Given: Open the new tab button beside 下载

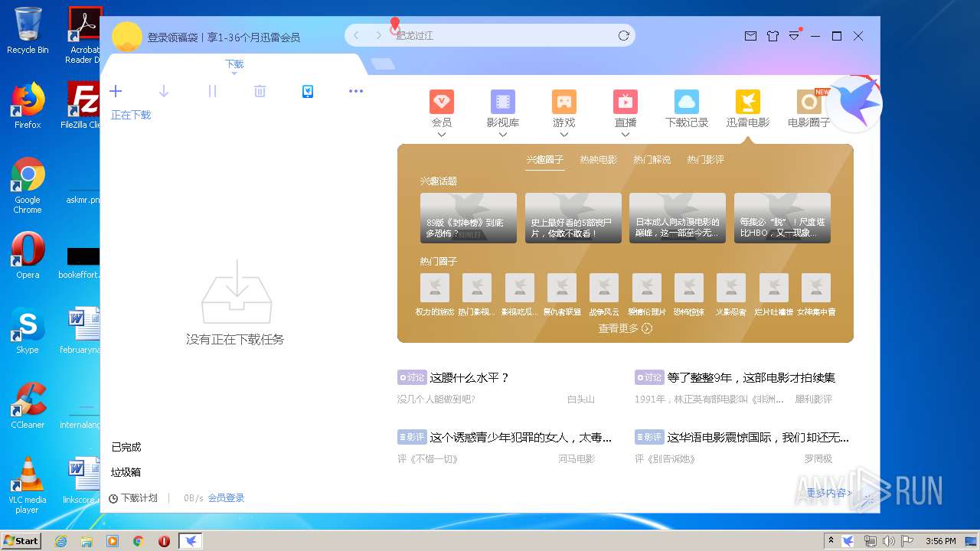Looking at the screenshot, I should [x=384, y=64].
